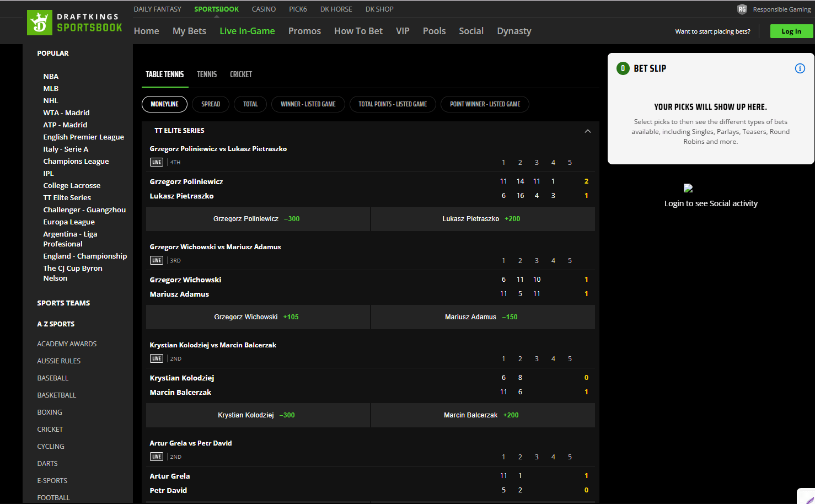Open The CJ Cup Byron Nelson link
The image size is (815, 504).
click(x=73, y=274)
